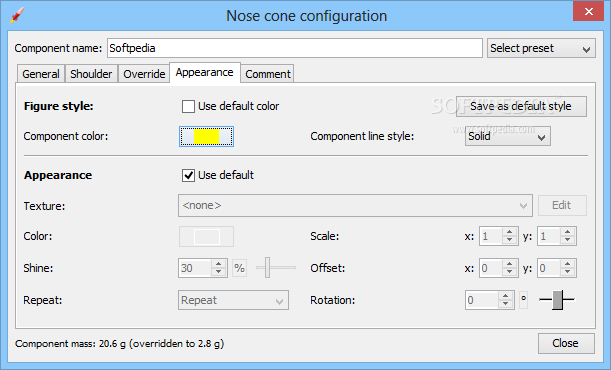This screenshot has height=370, width=611.
Task: Click the Shine value field
Action: click(195, 268)
